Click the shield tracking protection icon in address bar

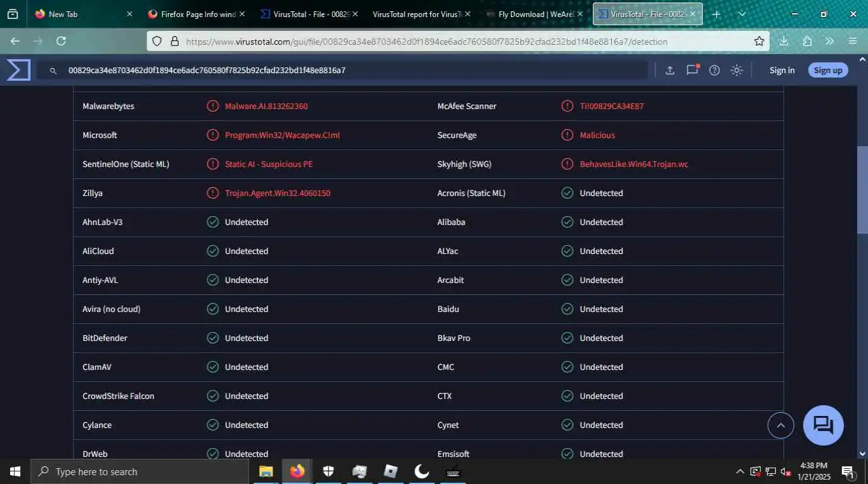[158, 41]
